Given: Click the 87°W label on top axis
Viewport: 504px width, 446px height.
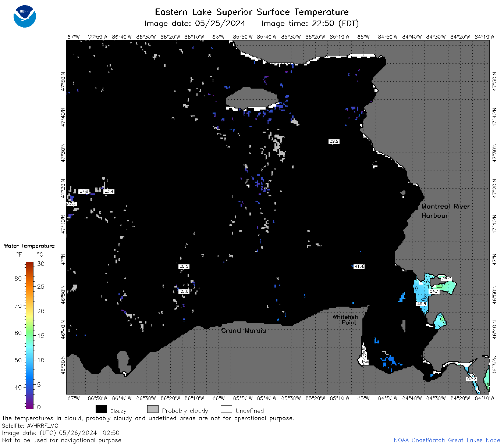Looking at the screenshot, I should point(74,37).
